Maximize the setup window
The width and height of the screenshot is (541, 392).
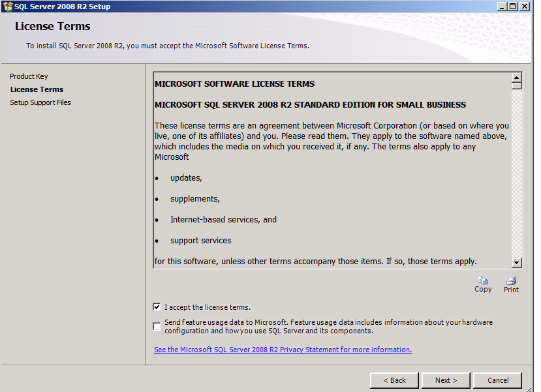pyautogui.click(x=514, y=7)
